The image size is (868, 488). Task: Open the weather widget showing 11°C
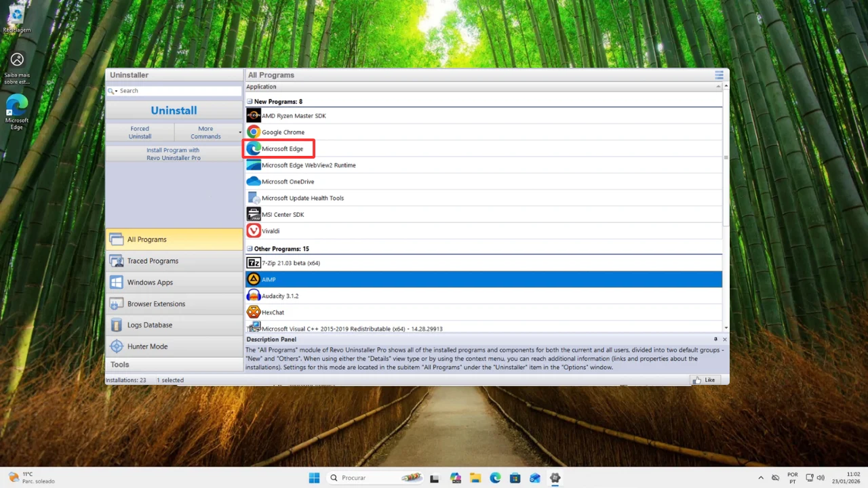[32, 478]
